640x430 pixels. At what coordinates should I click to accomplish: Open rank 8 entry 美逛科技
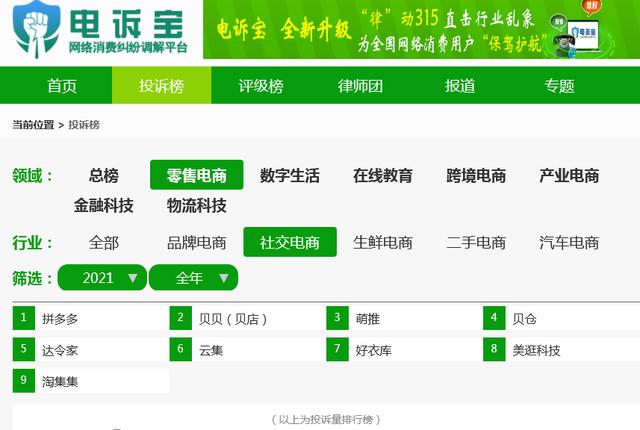[561, 350]
